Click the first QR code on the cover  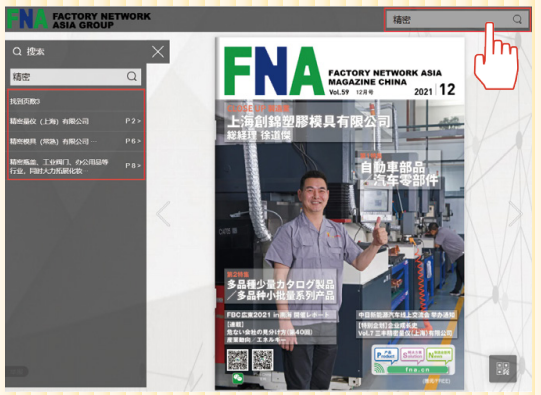(x=237, y=360)
